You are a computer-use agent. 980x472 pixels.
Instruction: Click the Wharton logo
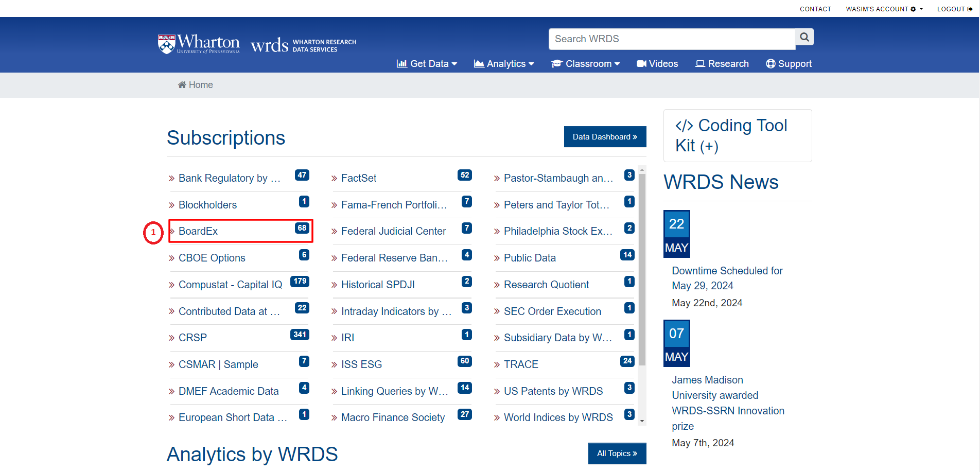[x=199, y=44]
